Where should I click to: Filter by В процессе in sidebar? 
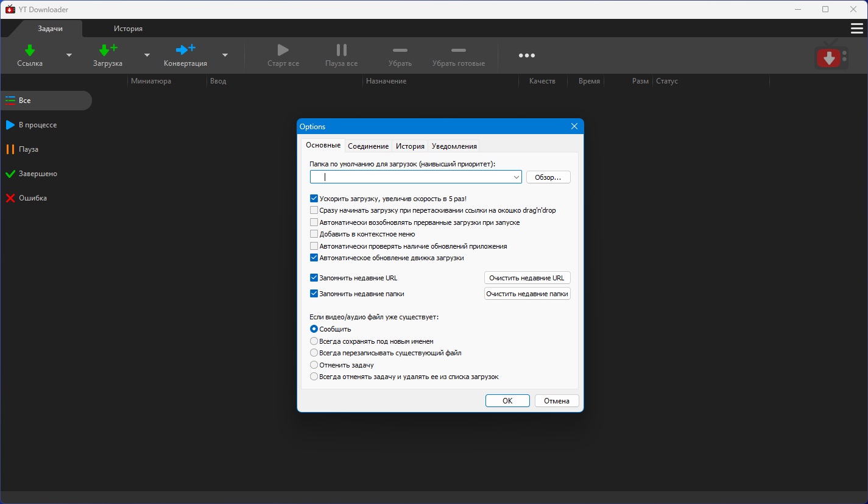click(46, 125)
